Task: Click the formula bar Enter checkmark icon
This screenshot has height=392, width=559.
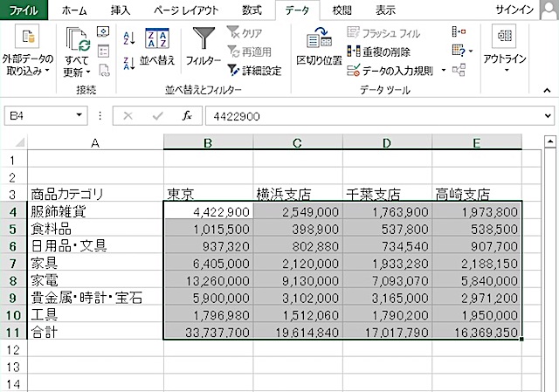Action: 157,116
